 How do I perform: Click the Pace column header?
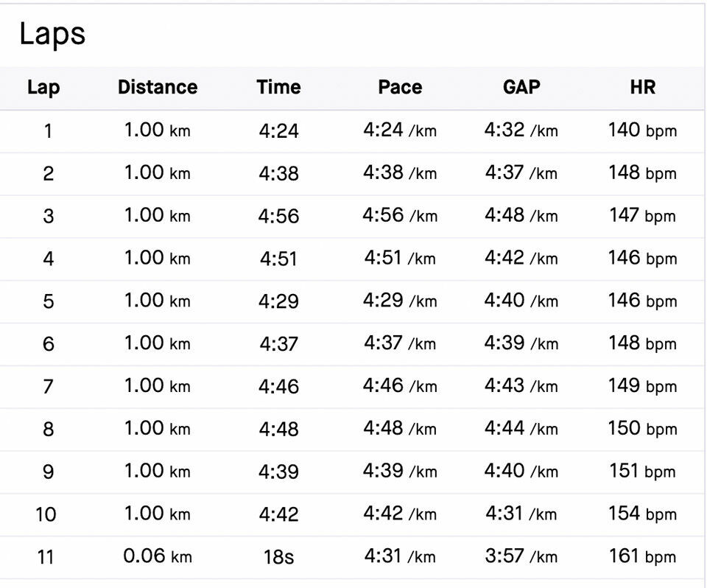click(400, 88)
